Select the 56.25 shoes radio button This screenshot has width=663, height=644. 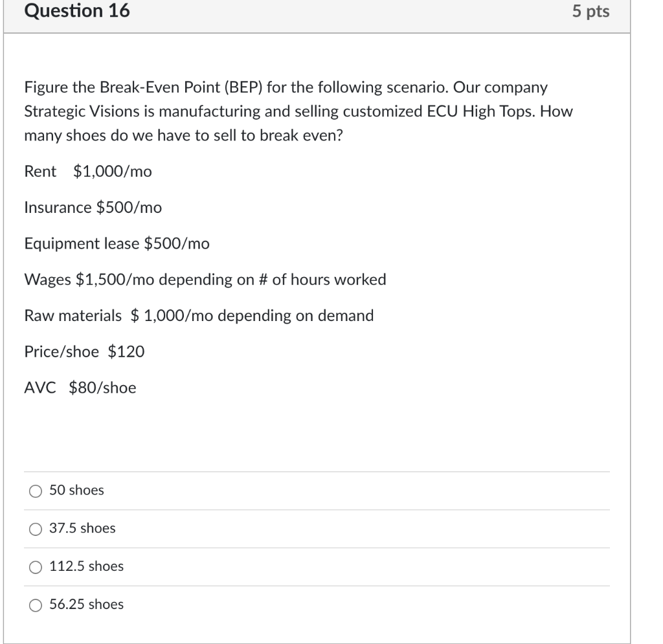click(34, 605)
